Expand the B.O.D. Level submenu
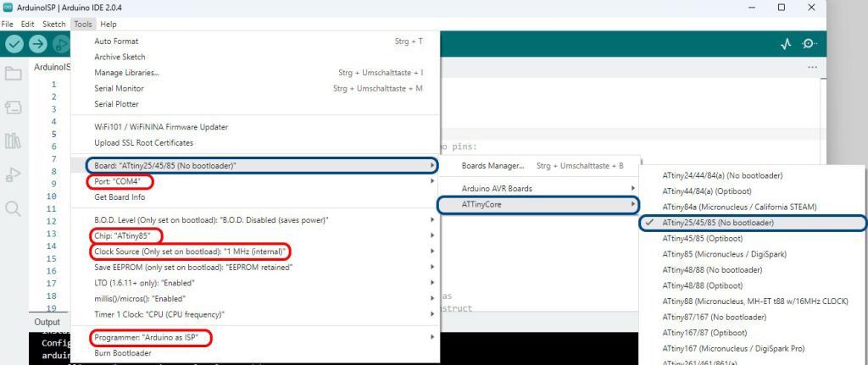The height and width of the screenshot is (365, 868). pos(255,220)
